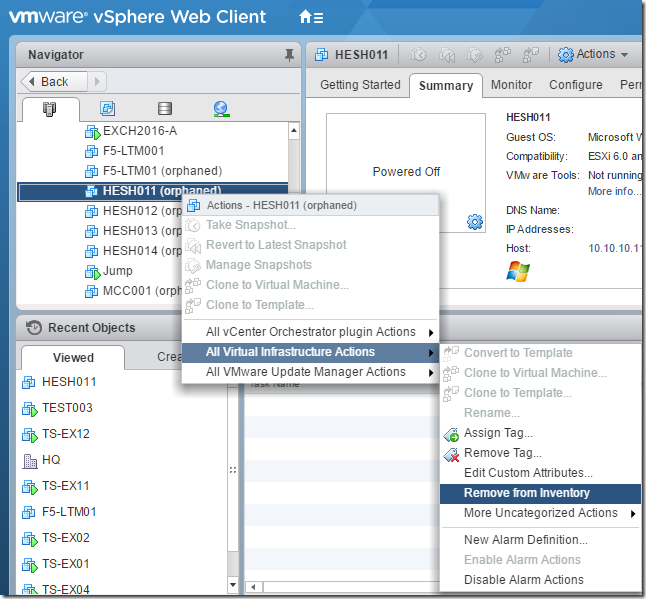Pin the Navigator panel
Viewport: 646px width, 599px height.
[x=289, y=55]
